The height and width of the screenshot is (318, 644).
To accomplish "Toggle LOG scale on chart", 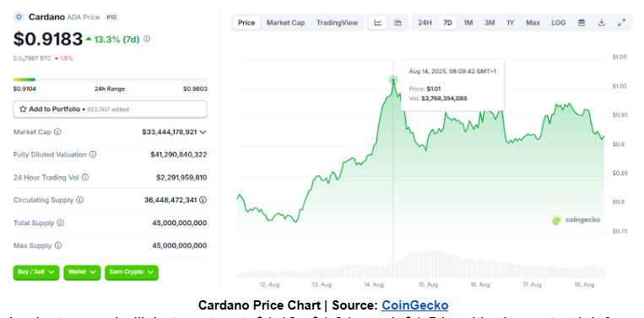I will [558, 23].
